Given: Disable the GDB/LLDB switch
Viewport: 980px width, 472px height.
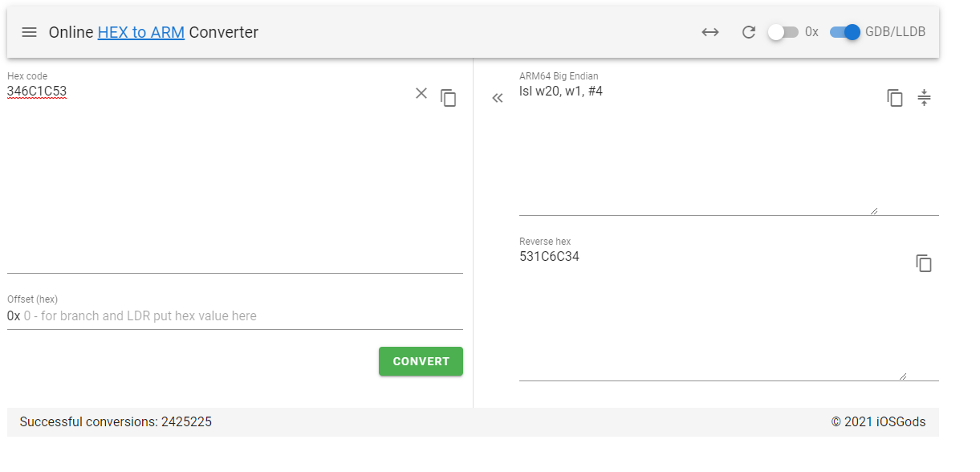Looking at the screenshot, I should click(x=845, y=32).
